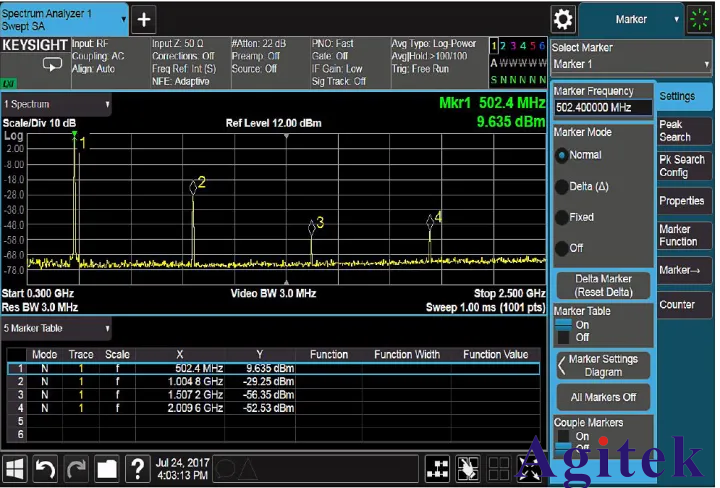
Task: Toggle the Marker Table switch
Action: pos(563,331)
